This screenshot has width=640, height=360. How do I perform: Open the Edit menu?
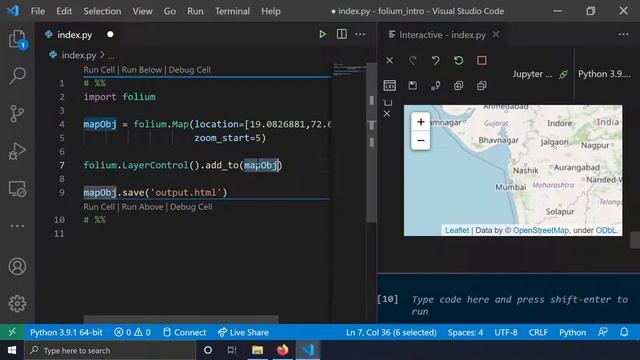64,11
